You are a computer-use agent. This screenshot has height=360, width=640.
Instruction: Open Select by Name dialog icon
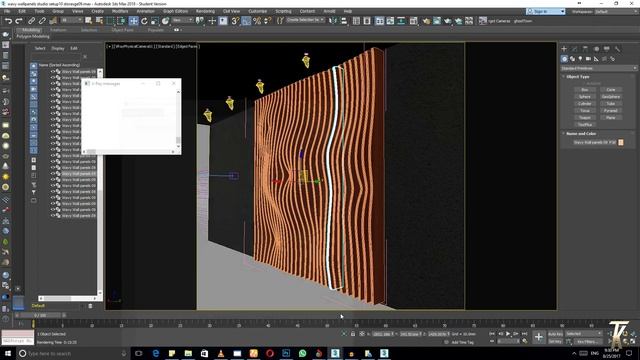pos(99,21)
